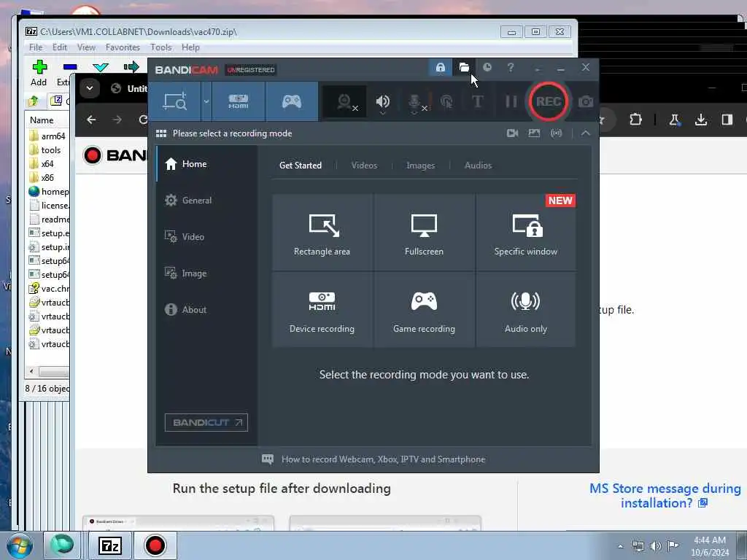The height and width of the screenshot is (560, 747).
Task: Click the pause recording button
Action: coord(511,101)
